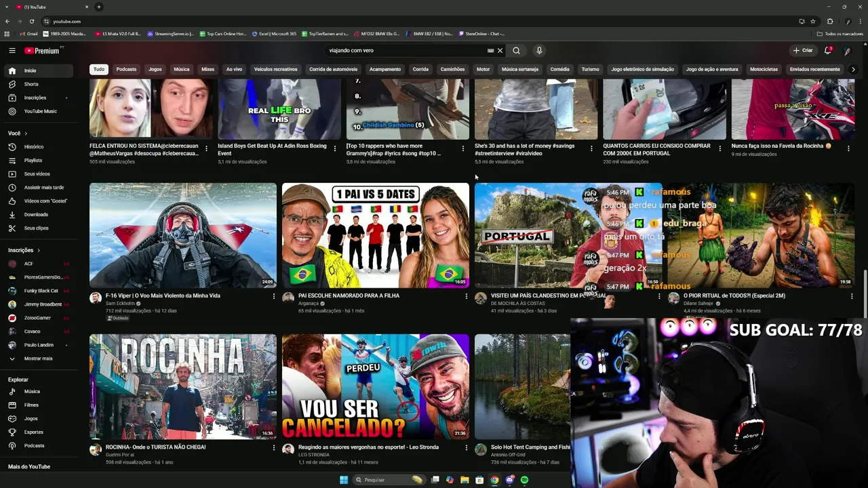This screenshot has width=868, height=488.
Task: Expand the Você section header
Action: point(16,134)
